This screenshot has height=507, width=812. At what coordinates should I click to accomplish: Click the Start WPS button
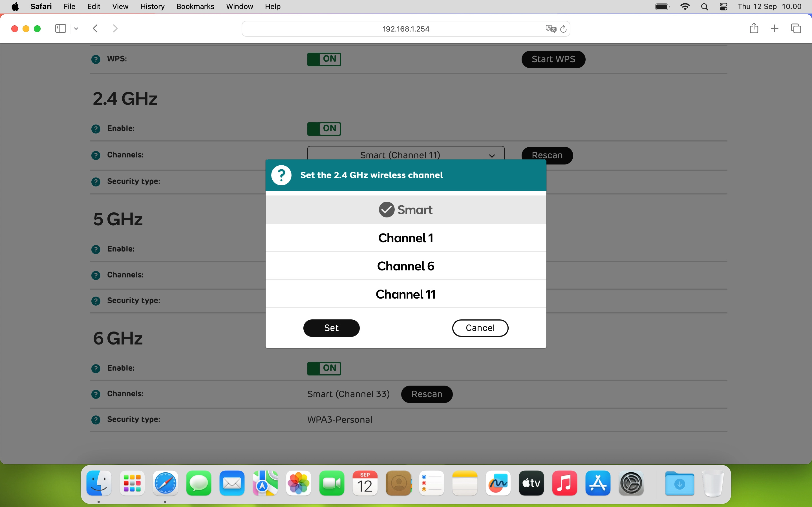pos(553,59)
